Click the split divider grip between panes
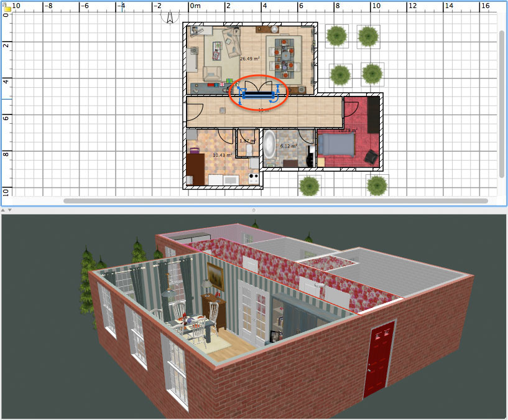 [x=254, y=210]
